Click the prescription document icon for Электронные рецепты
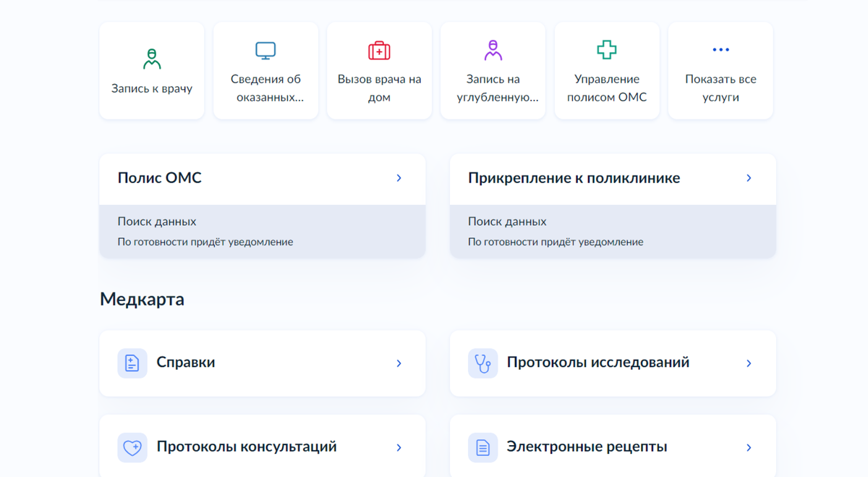Screen dimensions: 868x477 coord(483,447)
